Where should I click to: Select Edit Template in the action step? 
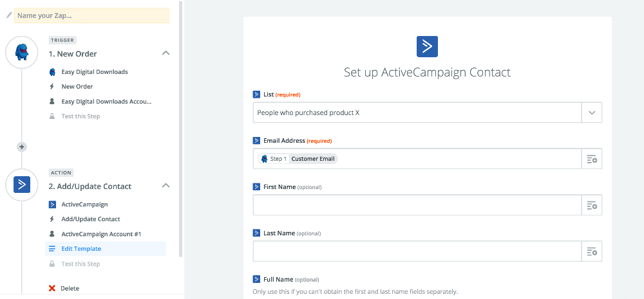(x=81, y=249)
